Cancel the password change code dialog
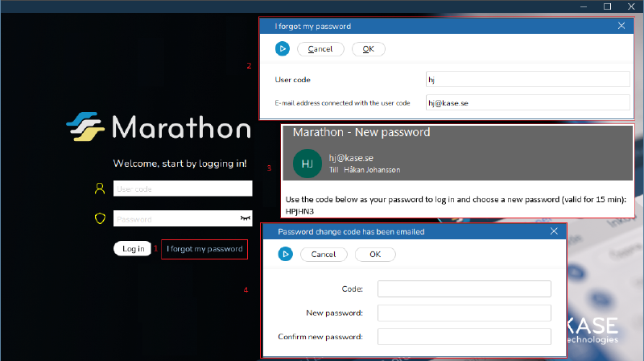 coord(324,255)
